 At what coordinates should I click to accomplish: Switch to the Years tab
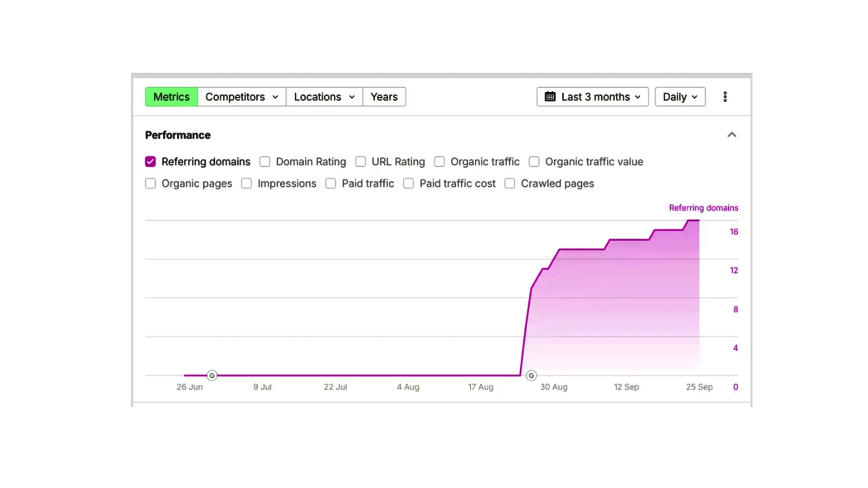click(x=384, y=97)
